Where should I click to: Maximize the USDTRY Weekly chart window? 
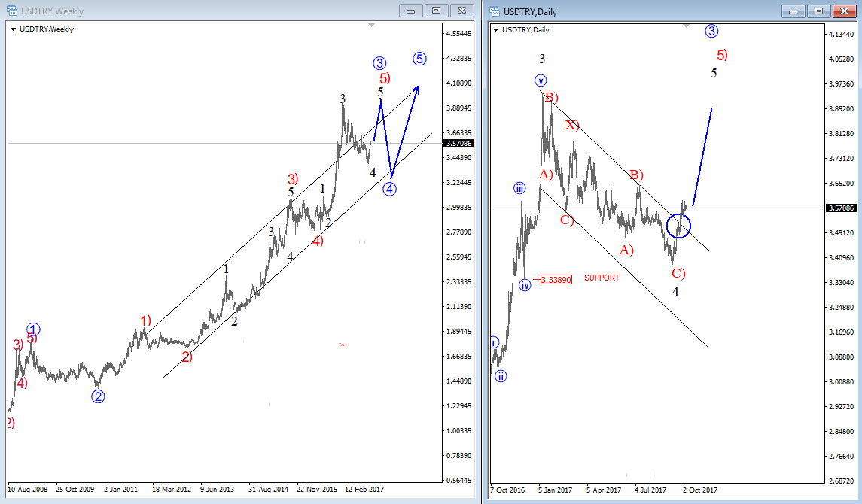(x=435, y=11)
